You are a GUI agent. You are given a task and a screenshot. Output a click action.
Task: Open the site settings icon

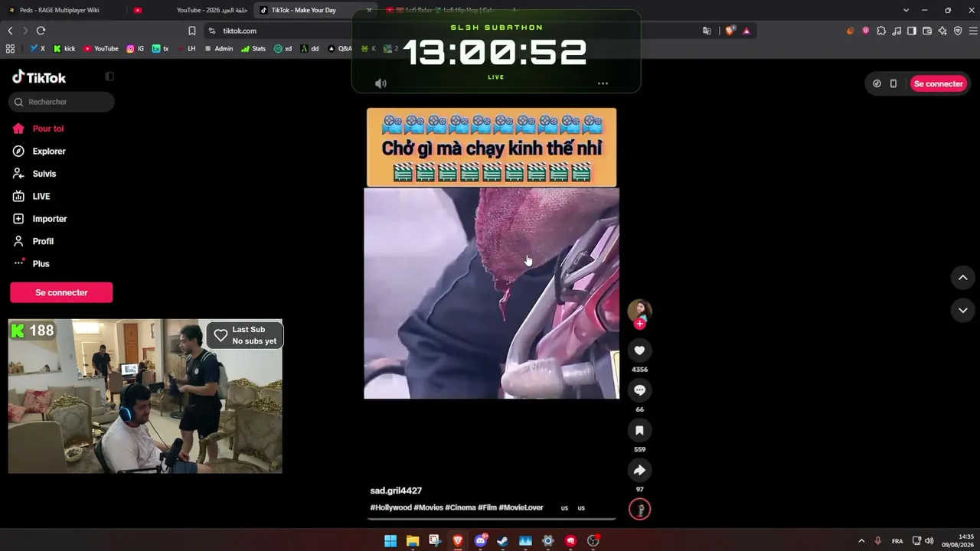point(212,31)
